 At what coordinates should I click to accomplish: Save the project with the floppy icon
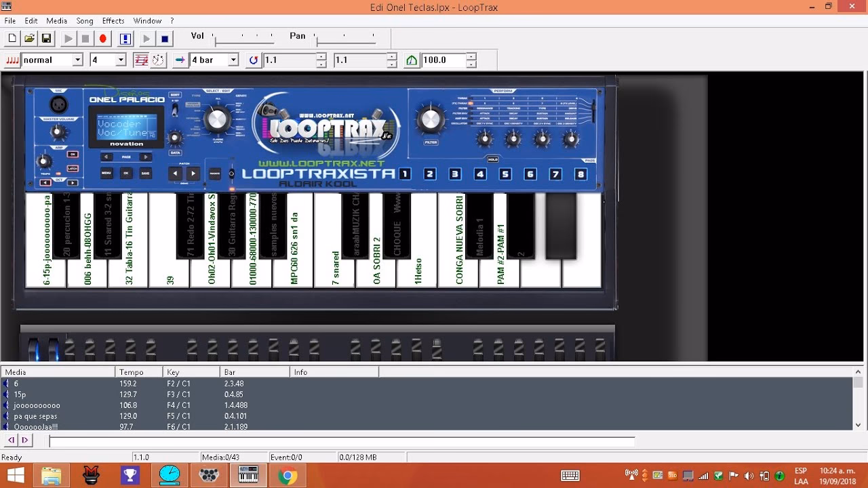(46, 39)
